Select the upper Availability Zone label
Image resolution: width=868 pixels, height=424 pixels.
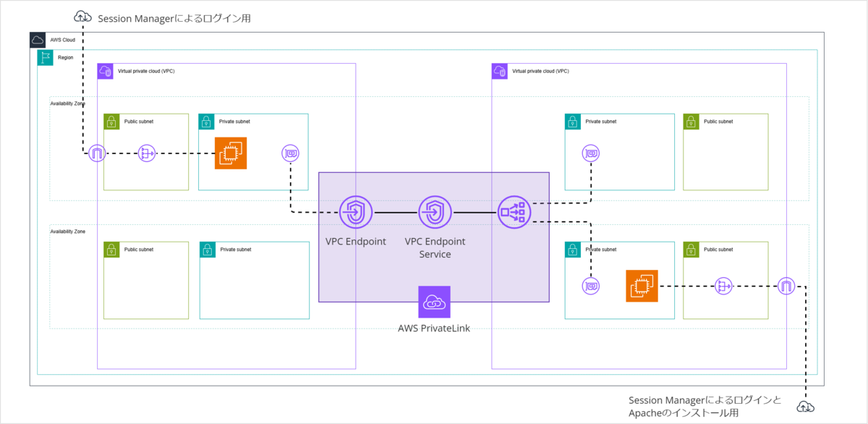(68, 103)
